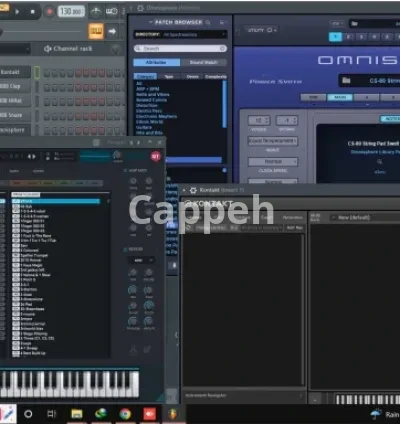Open the pattern selector dropdown left of Channel rack
400x424 pixels.
tap(15, 49)
